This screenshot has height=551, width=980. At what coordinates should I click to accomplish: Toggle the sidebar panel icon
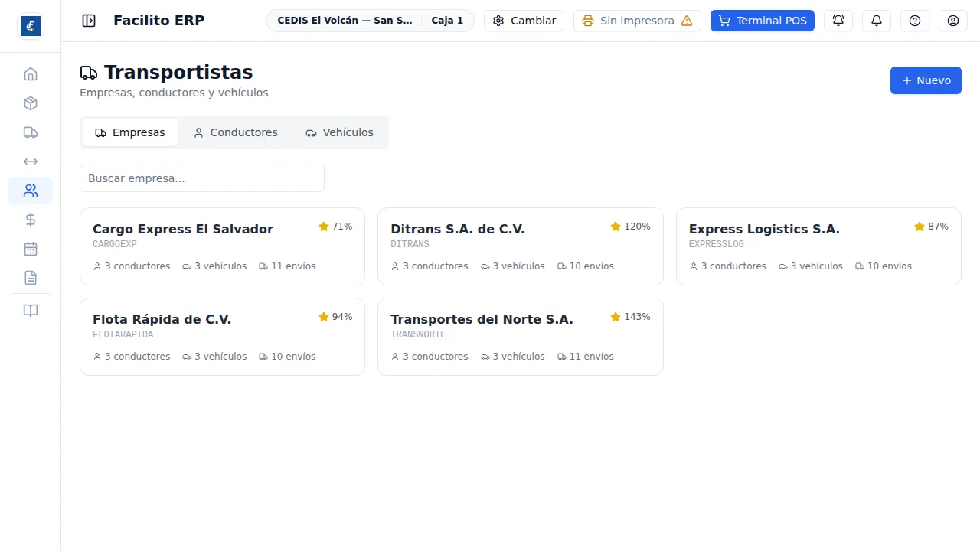[89, 21]
